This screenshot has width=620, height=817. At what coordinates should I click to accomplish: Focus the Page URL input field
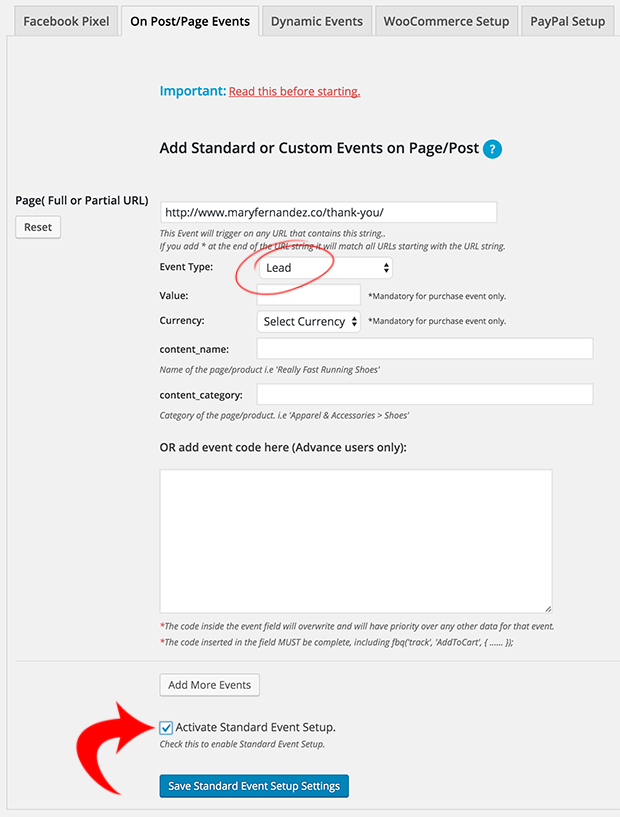[329, 213]
